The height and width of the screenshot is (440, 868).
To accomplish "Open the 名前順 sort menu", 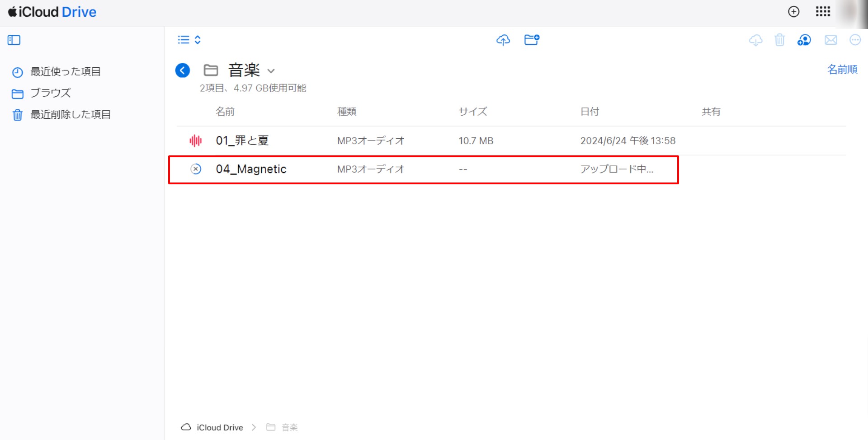I will tap(842, 70).
